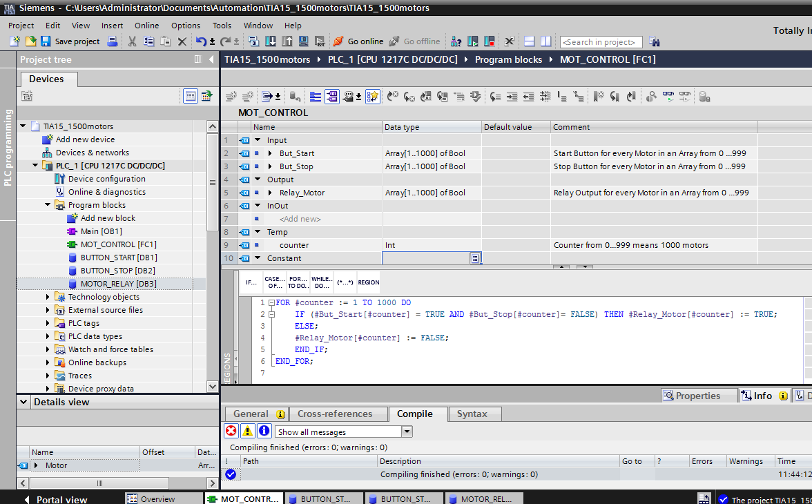Click Save project button

point(70,41)
